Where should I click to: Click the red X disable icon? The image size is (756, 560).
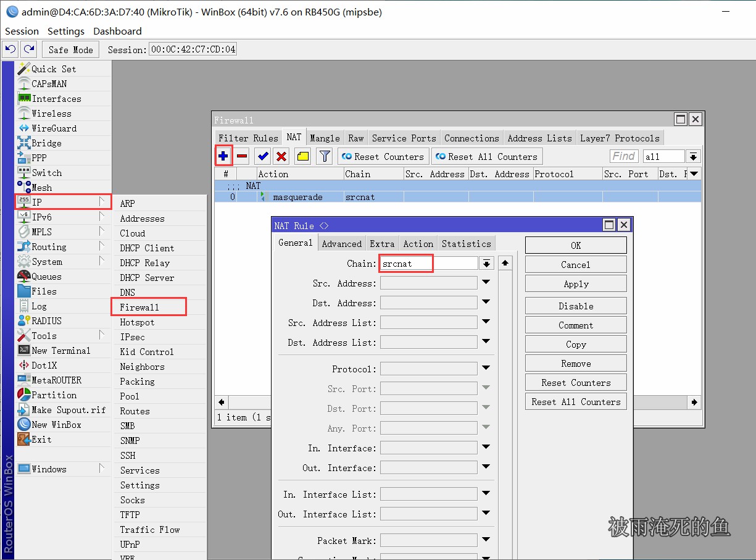[281, 156]
